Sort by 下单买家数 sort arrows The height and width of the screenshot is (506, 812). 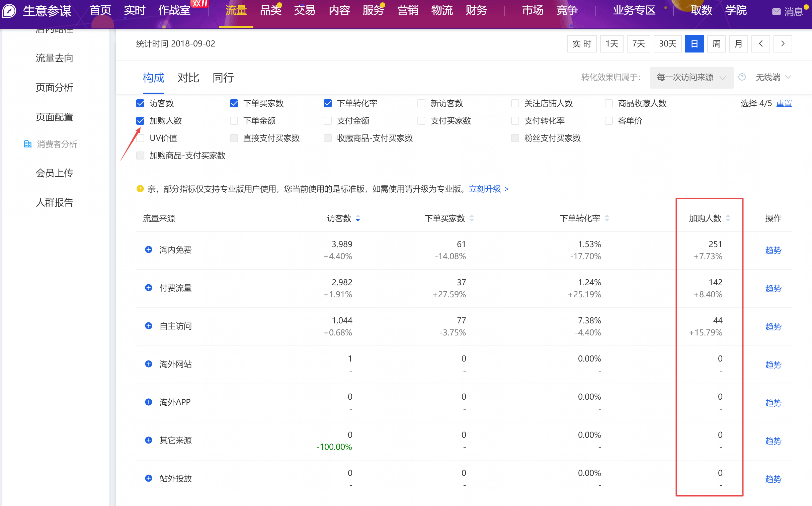pyautogui.click(x=472, y=218)
